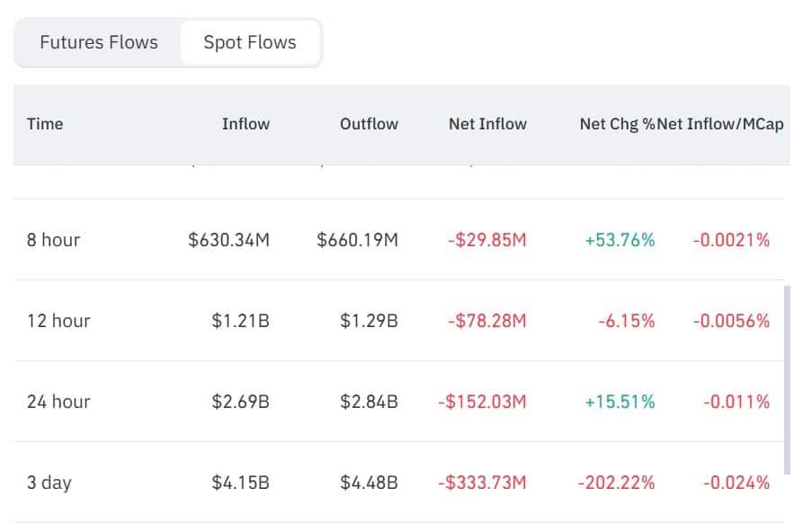Click the -$78.28M net inflow value
Screen dimensions: 803x532
click(487, 321)
